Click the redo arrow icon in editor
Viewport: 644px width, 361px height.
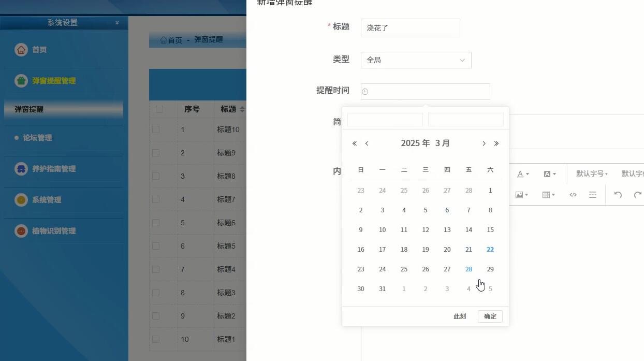point(638,195)
